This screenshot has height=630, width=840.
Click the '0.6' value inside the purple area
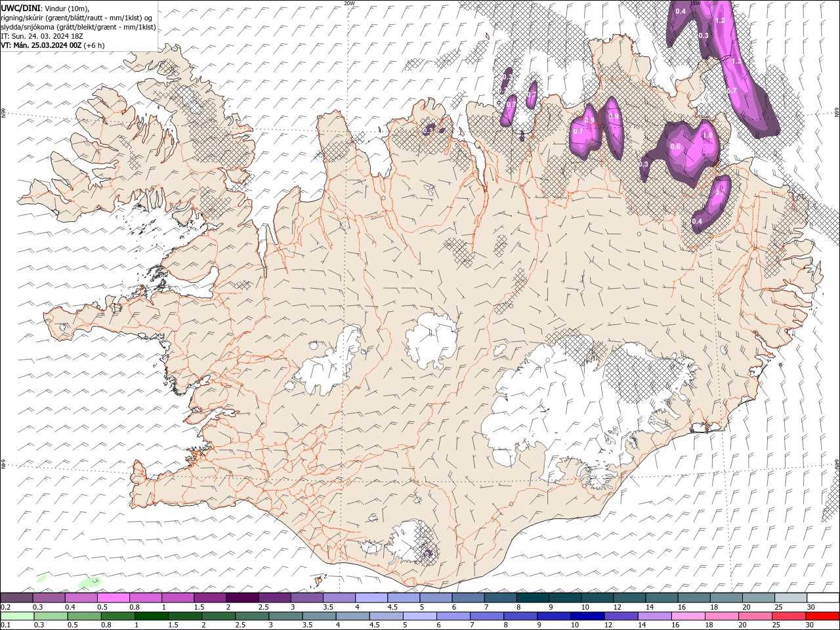(675, 146)
